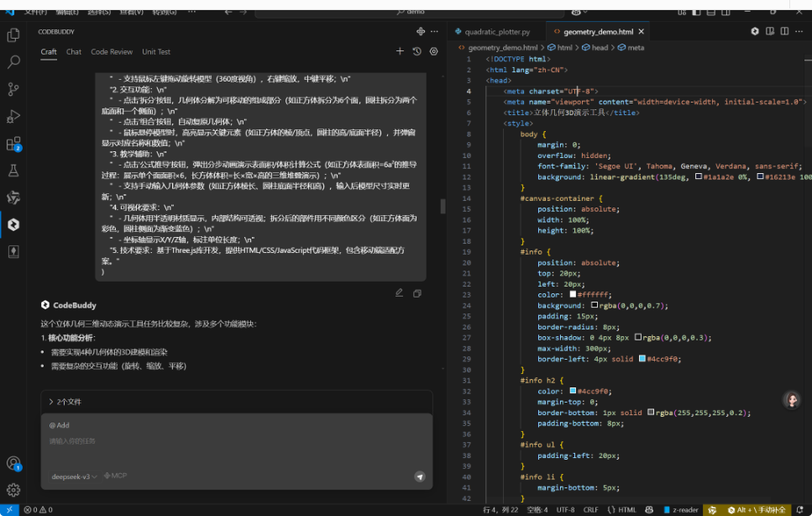Open errors and warnings count in status bar
This screenshot has height=516, width=812.
click(39, 510)
